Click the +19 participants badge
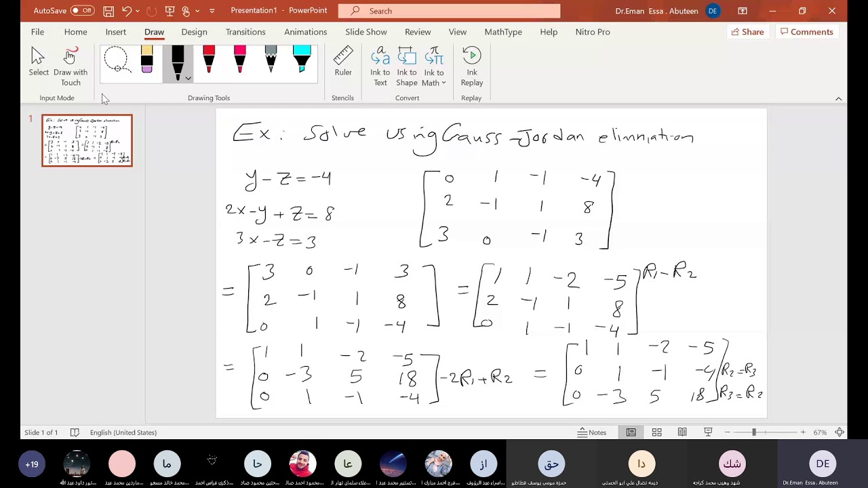Viewport: 868px width, 488px height. click(32, 464)
